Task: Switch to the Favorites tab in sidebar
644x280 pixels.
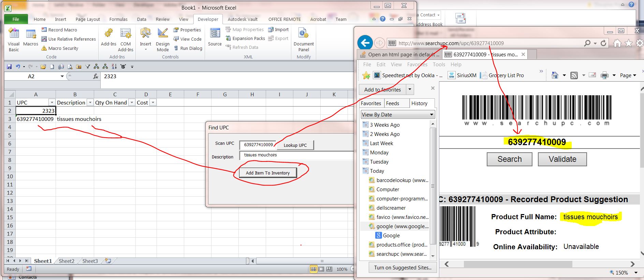Action: click(371, 103)
